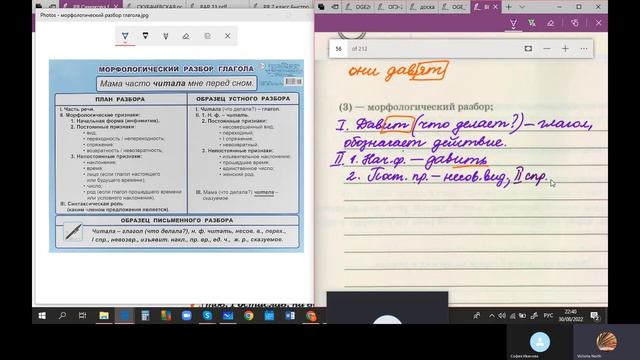Open the OGE2 browser tab
Viewport: 640px width, 360px height.
click(x=358, y=7)
